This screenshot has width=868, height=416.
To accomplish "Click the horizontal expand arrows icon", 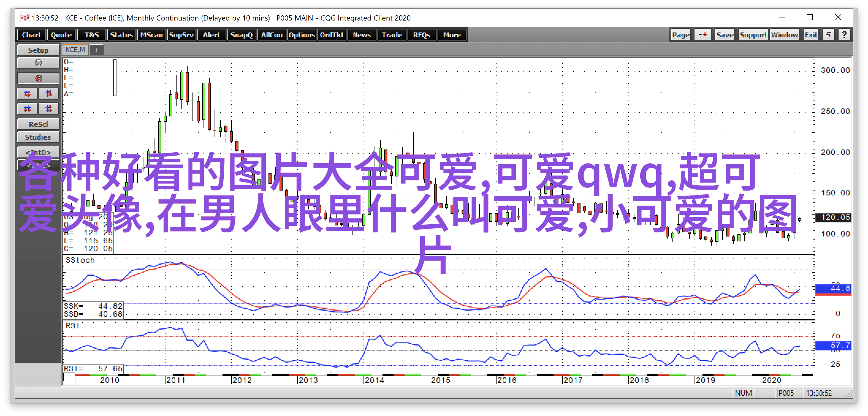I will click(x=27, y=94).
